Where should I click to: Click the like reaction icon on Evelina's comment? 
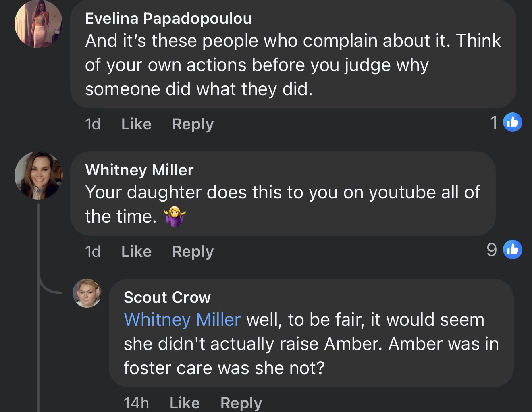513,123
